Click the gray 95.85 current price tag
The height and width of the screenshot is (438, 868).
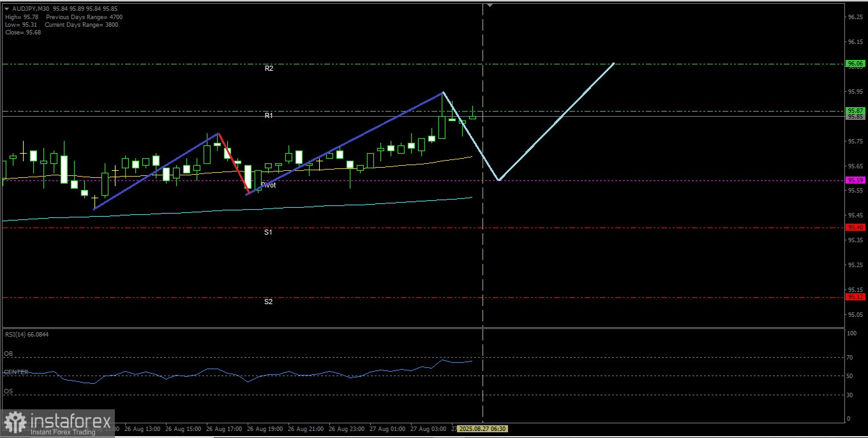click(855, 117)
